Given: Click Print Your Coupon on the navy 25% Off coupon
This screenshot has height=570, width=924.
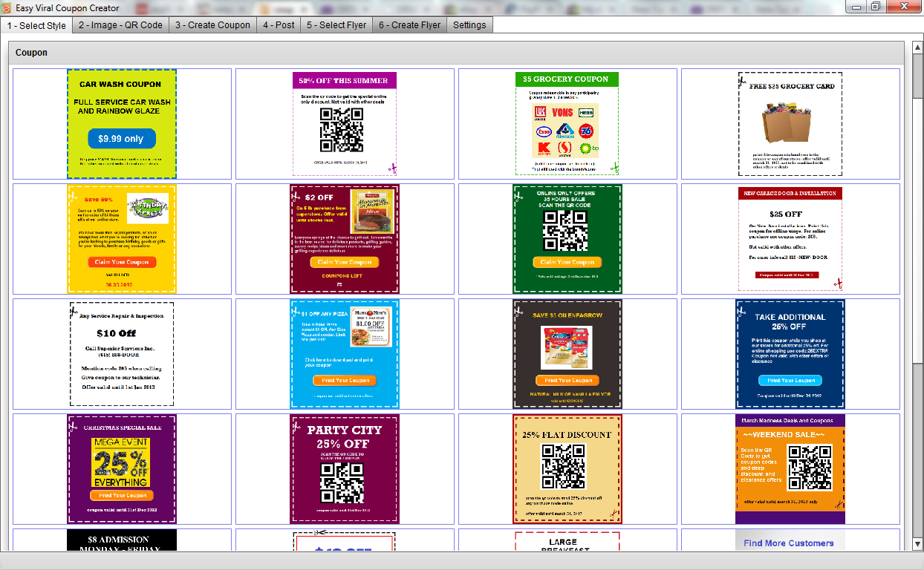Looking at the screenshot, I should 790,380.
